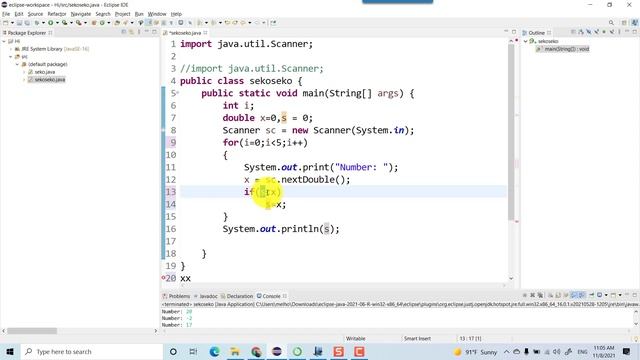The width and height of the screenshot is (640, 360).
Task: Open the Navigate menu
Action: point(81,14)
